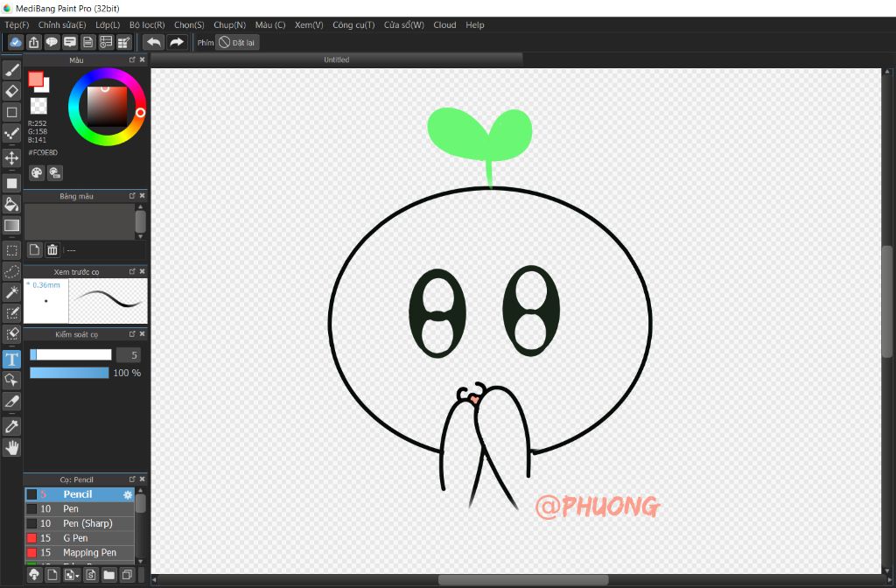Open the Bộ lọc(R) menu

pyautogui.click(x=147, y=24)
